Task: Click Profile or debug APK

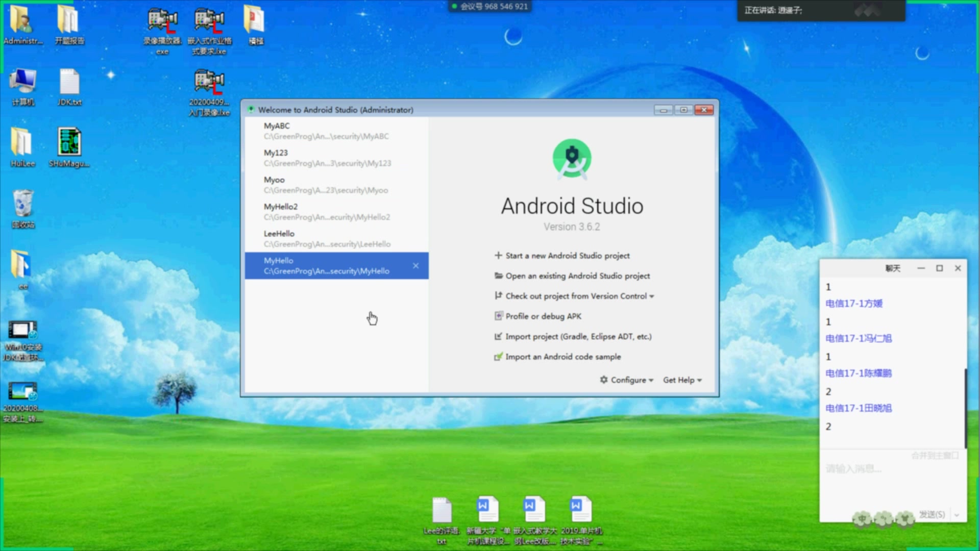Action: click(538, 316)
